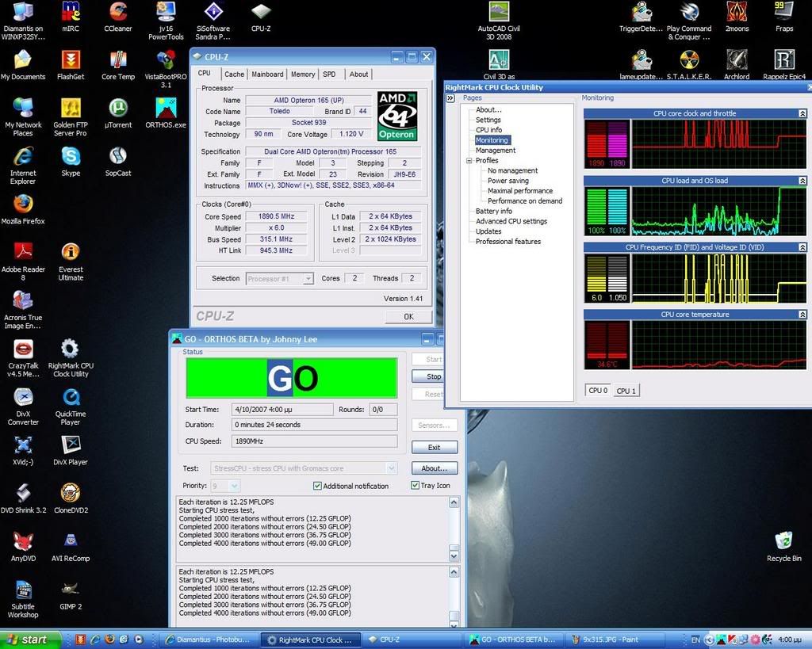Open the Windows Start menu
Image resolution: width=812 pixels, height=649 pixels.
coord(29,639)
